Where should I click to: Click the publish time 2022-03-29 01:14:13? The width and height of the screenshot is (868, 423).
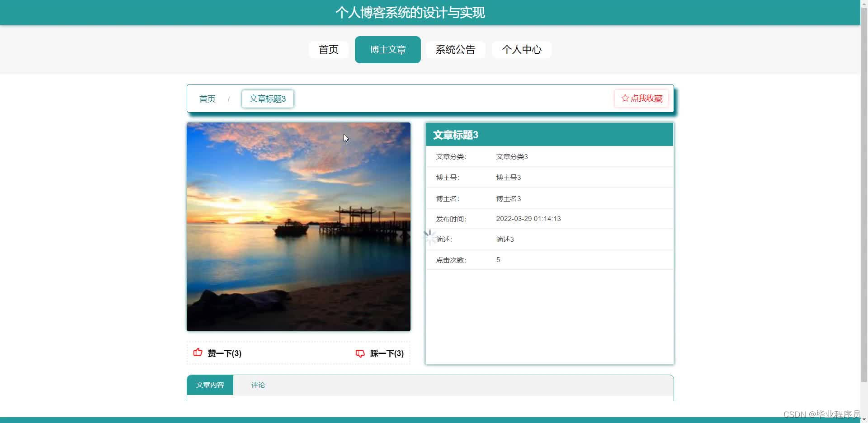[x=528, y=219]
